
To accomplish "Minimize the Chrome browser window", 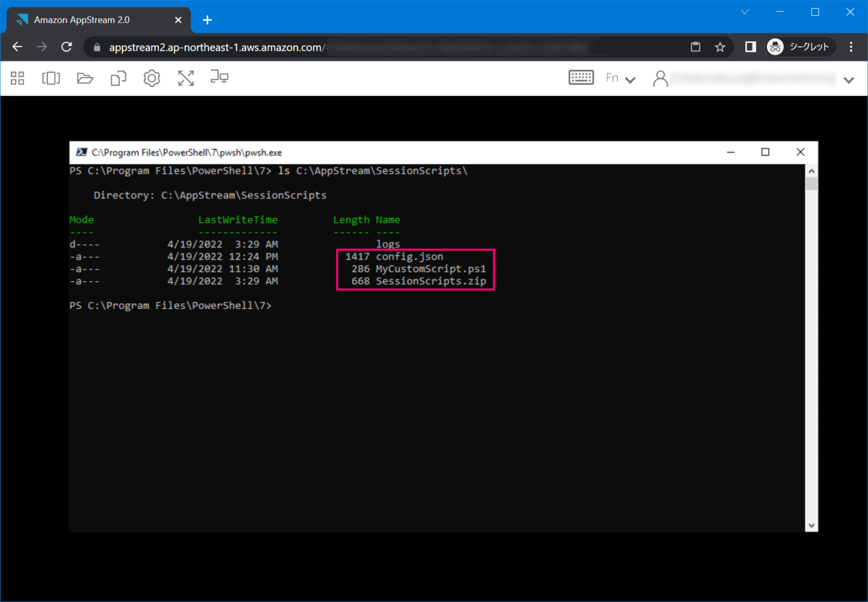I will [x=780, y=12].
